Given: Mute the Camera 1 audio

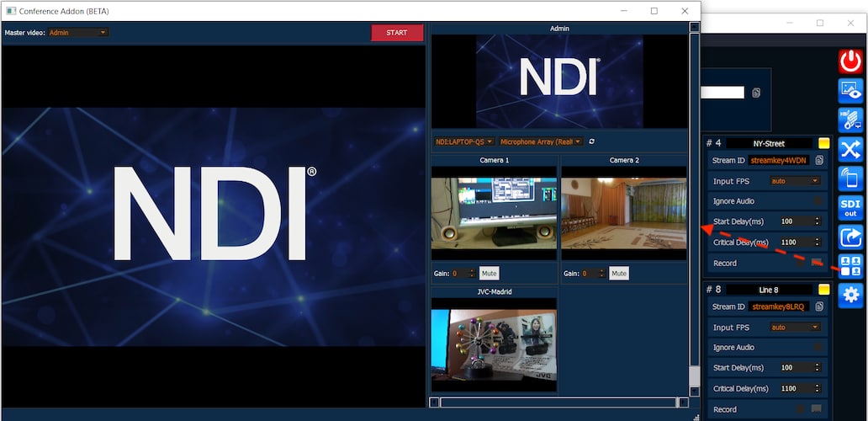Looking at the screenshot, I should pos(490,274).
